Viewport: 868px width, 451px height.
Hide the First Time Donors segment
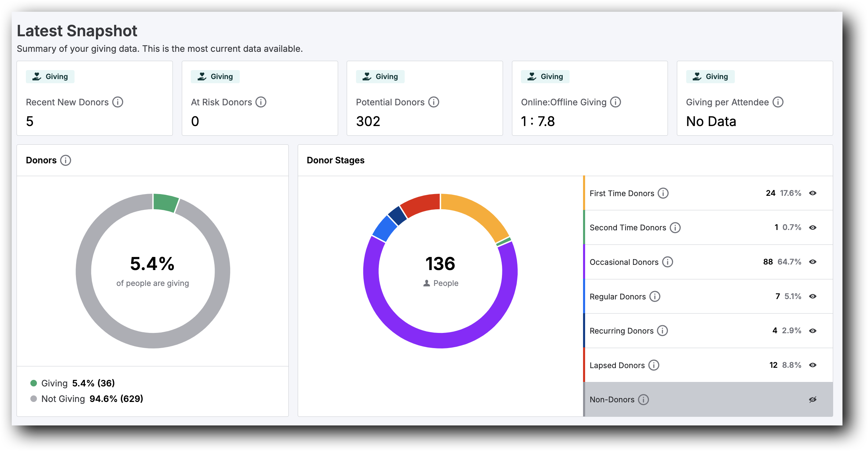point(813,193)
